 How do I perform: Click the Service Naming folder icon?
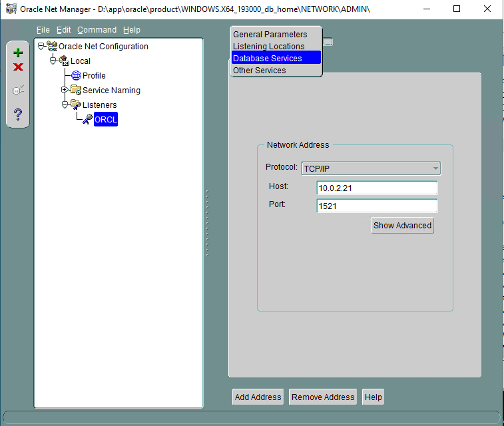tap(76, 90)
